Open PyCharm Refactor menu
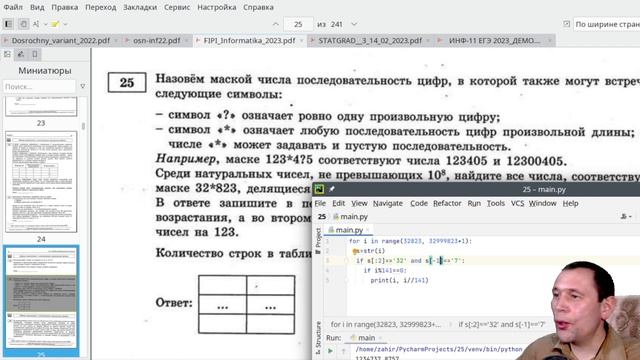Screen dimensions: 640x360 pyautogui.click(x=447, y=203)
